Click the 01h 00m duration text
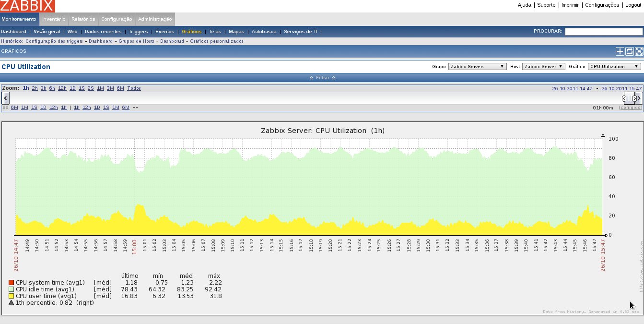The image size is (644, 324). click(x=603, y=108)
